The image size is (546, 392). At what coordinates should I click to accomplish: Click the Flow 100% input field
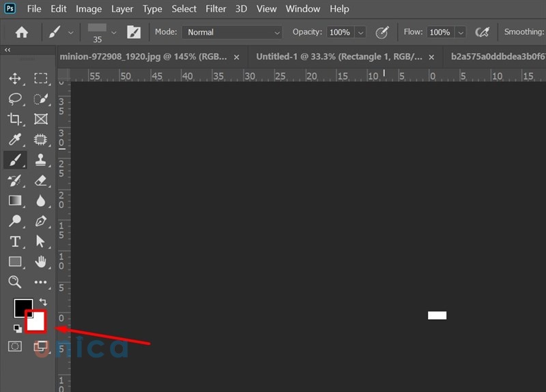[x=440, y=32]
